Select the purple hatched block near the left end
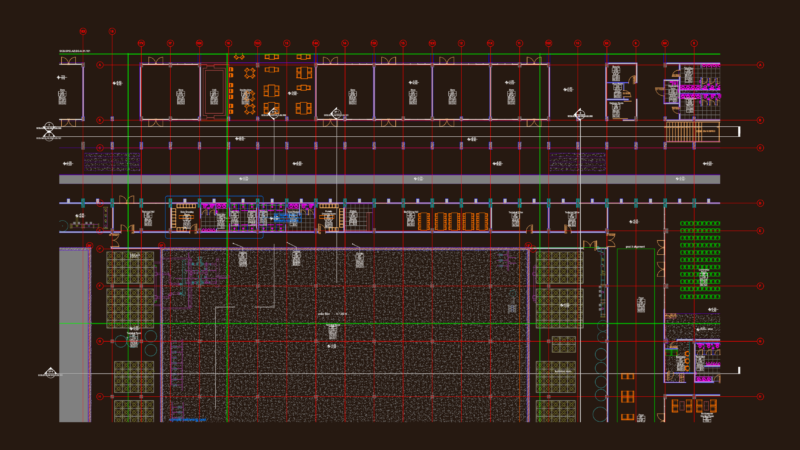 click(112, 162)
